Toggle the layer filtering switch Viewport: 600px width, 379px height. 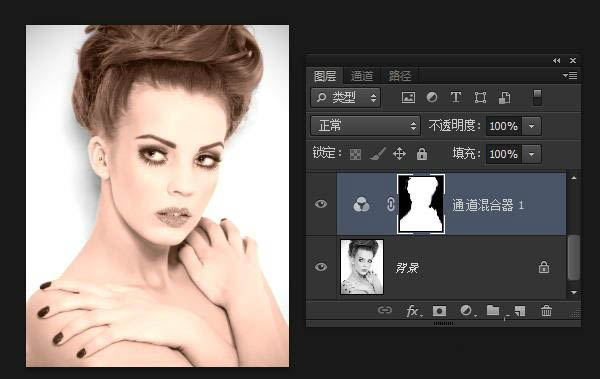[537, 98]
